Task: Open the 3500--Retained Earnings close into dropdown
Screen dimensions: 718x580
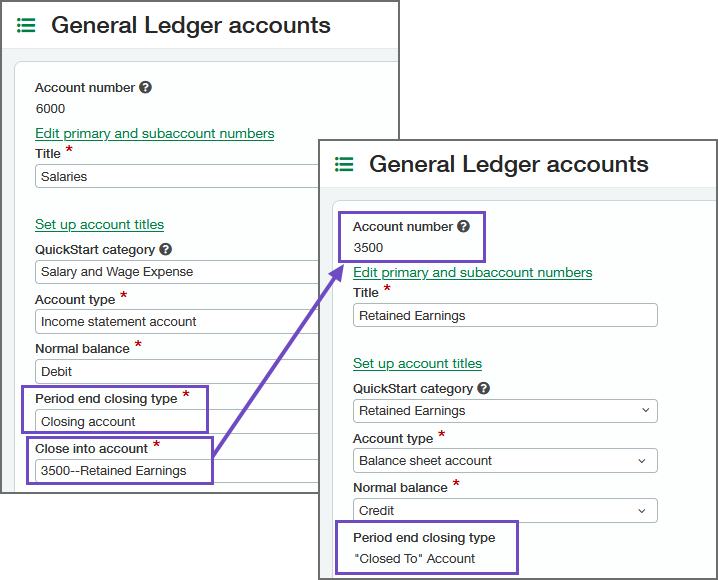Action: coord(175,471)
